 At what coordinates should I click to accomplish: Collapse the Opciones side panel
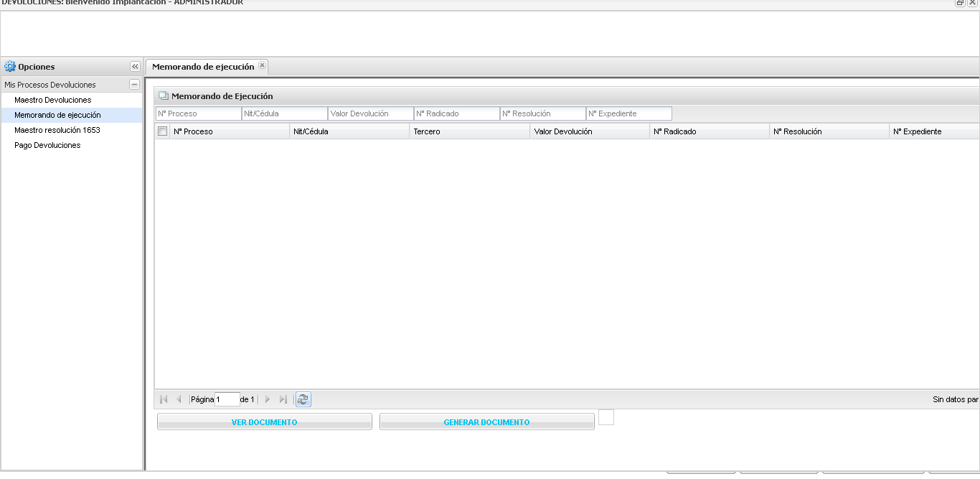click(x=135, y=67)
